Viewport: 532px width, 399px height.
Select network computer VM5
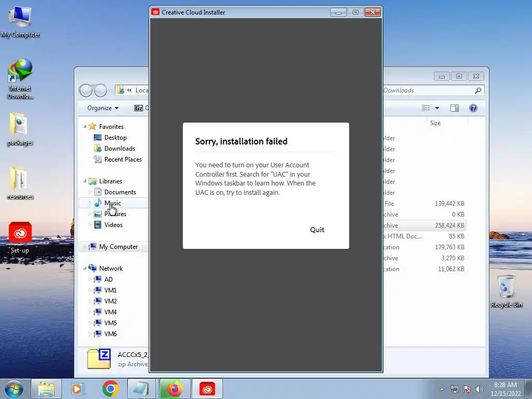point(110,323)
